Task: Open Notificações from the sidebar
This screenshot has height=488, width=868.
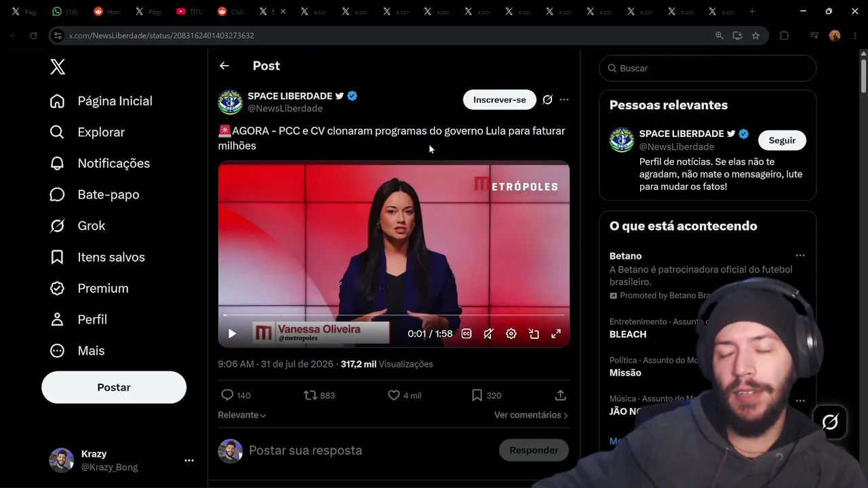Action: pos(100,163)
